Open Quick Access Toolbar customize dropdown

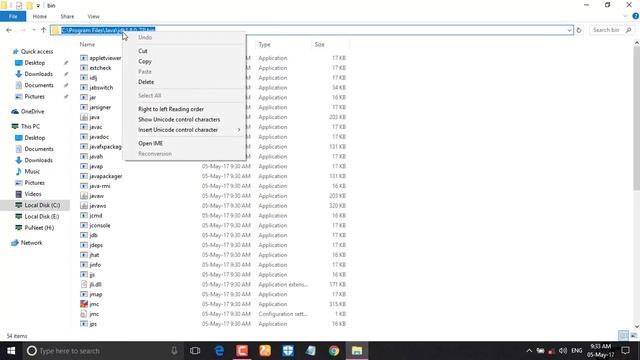click(38, 5)
